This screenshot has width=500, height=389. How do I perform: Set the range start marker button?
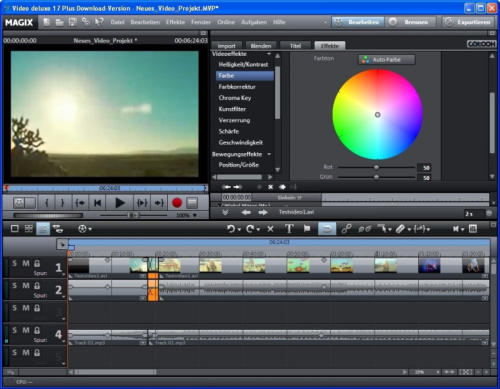click(x=47, y=203)
